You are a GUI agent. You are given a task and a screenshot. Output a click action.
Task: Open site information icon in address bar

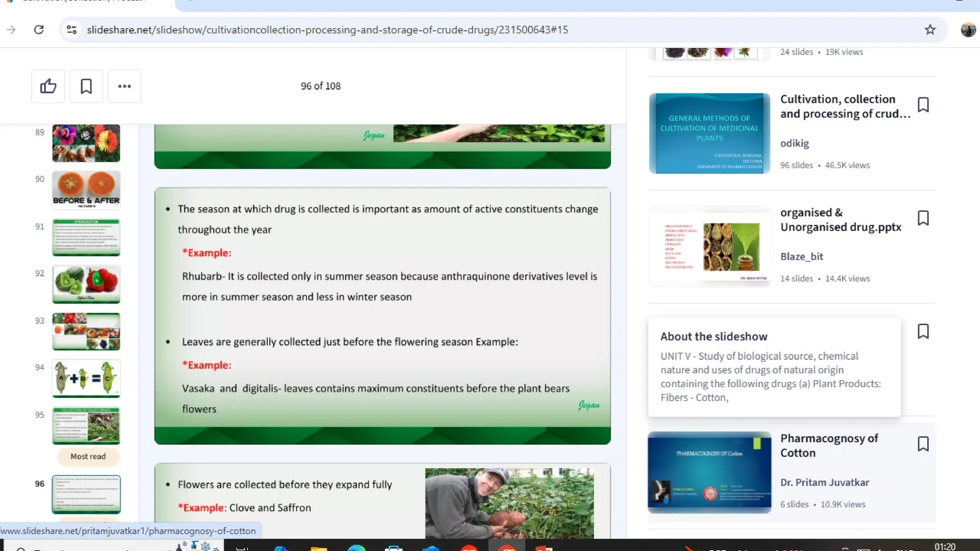click(72, 30)
